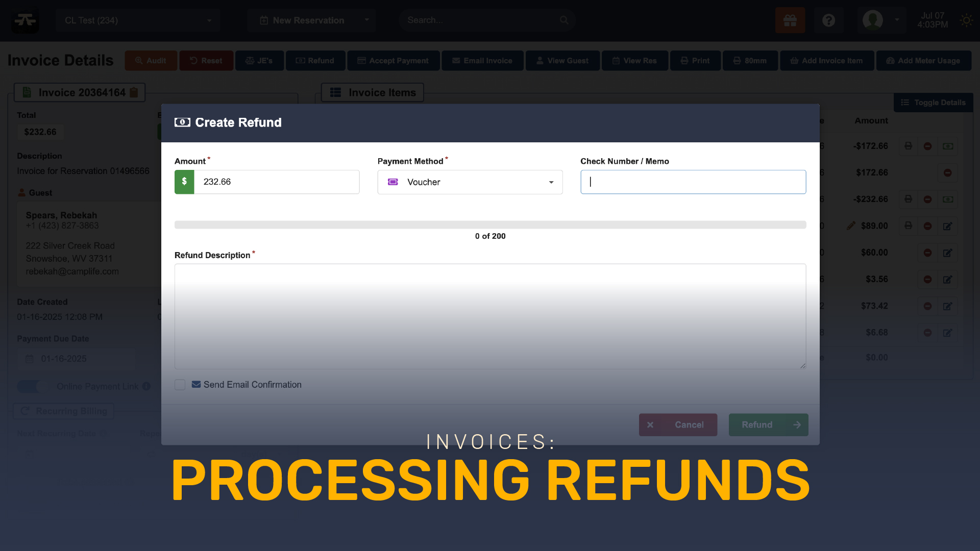Cancel the Create Refund dialog
This screenshot has width=980, height=551.
678,424
